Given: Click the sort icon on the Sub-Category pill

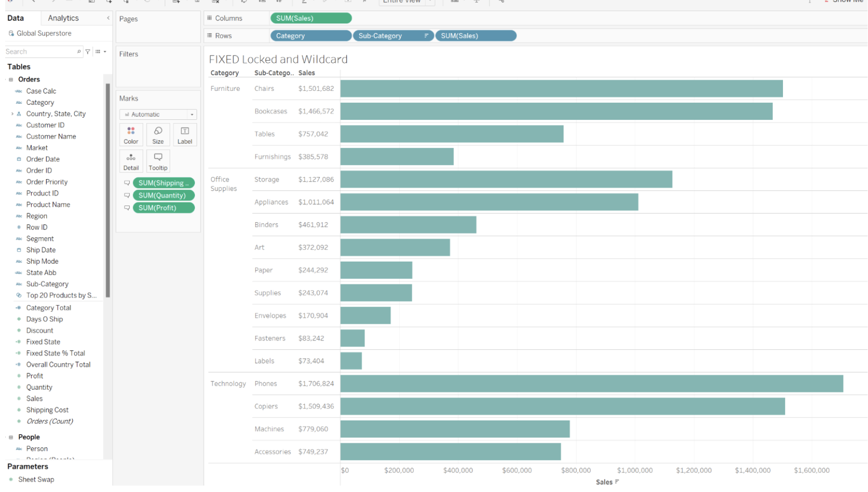Looking at the screenshot, I should pos(426,35).
